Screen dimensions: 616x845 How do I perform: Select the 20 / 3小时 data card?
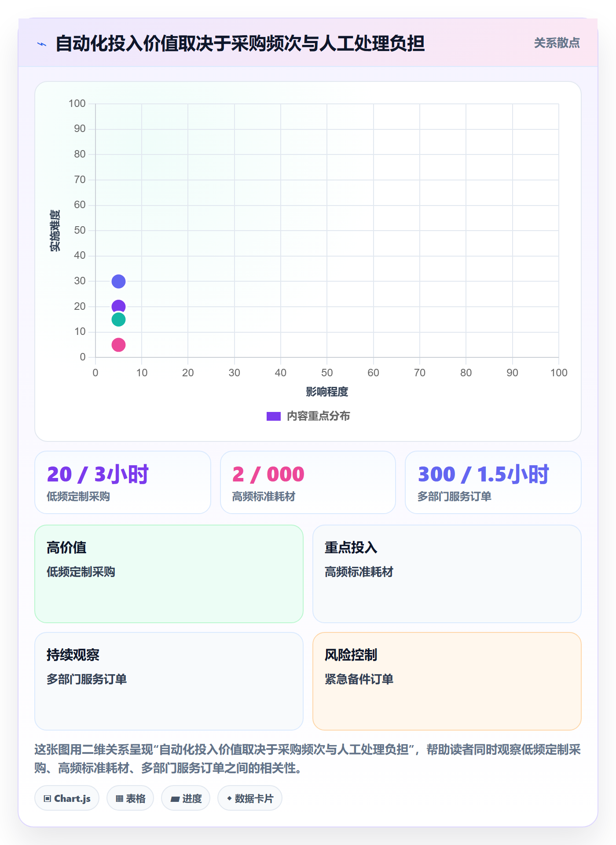pos(123,482)
